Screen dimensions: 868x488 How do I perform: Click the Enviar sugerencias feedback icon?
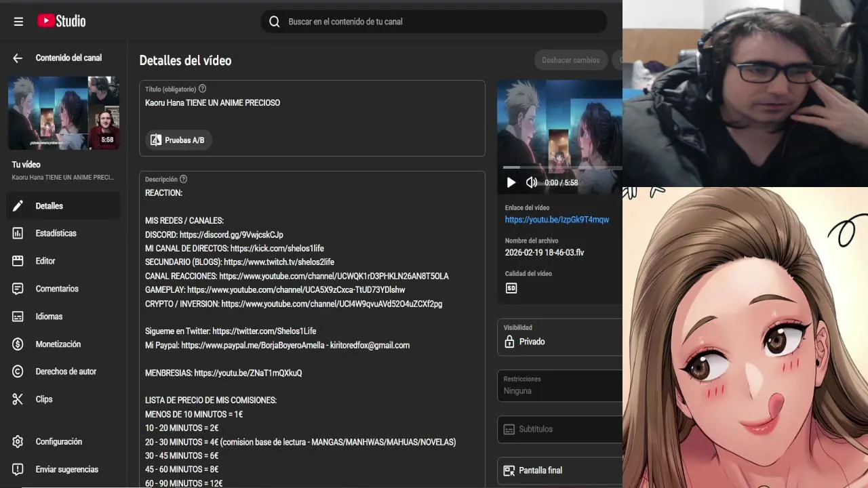pos(18,470)
